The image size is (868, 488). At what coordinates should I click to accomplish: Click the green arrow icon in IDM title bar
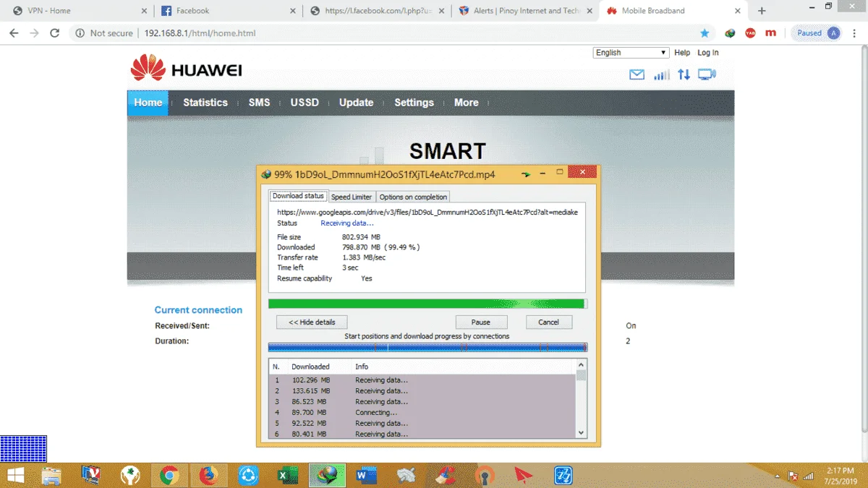(526, 174)
